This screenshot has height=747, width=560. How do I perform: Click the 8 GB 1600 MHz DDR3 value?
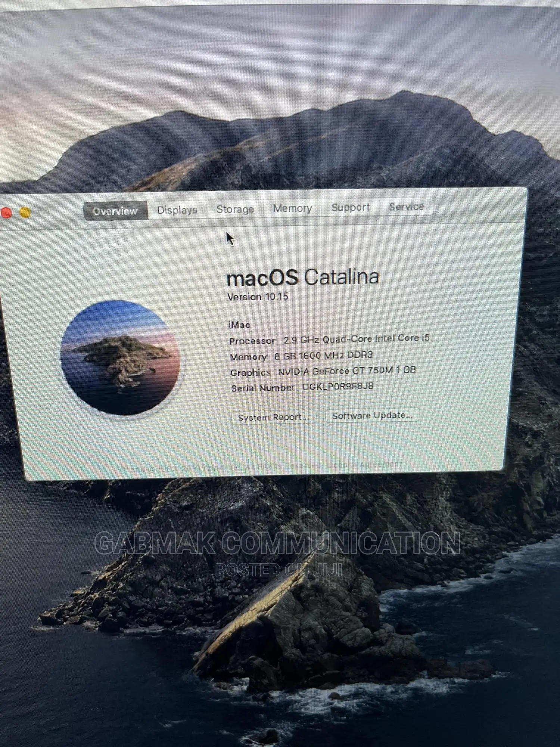324,355
